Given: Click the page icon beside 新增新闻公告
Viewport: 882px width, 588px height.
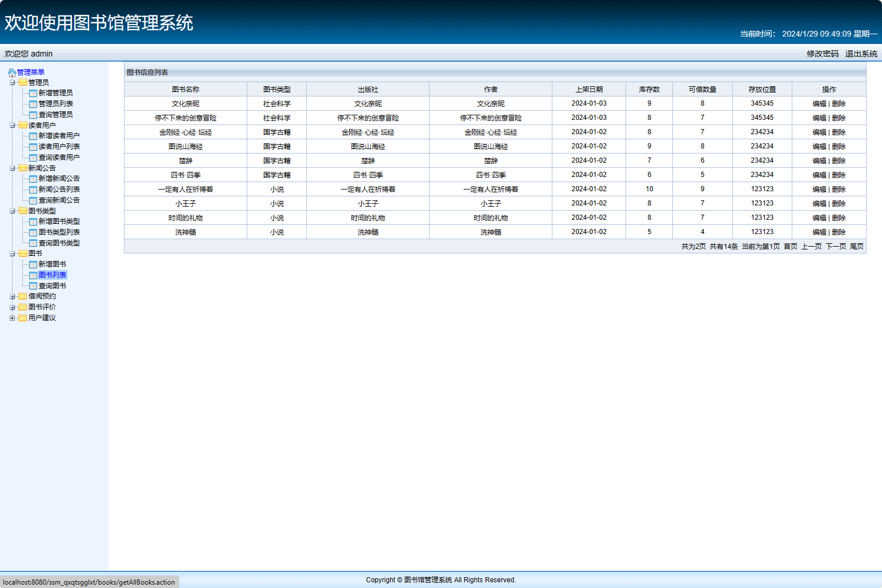Looking at the screenshot, I should coord(33,179).
